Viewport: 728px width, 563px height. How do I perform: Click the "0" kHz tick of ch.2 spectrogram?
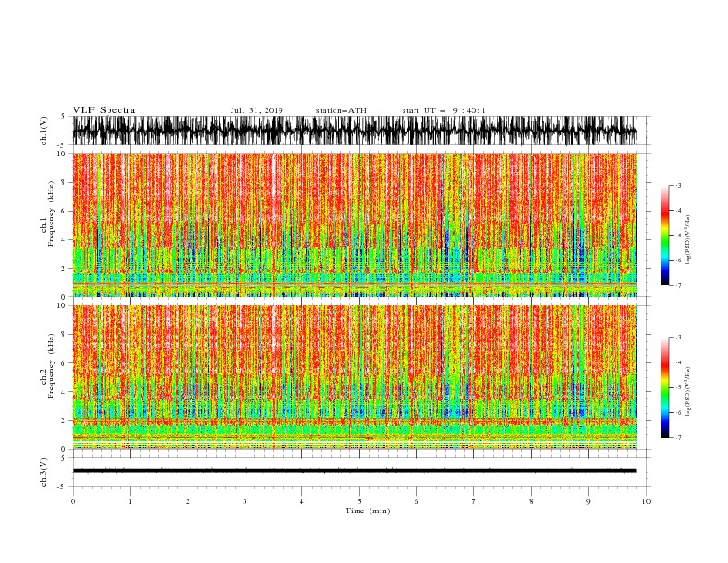click(64, 449)
